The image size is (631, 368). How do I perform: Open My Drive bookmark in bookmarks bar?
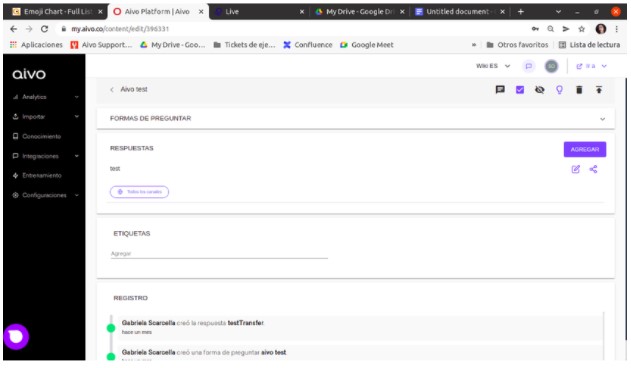point(172,45)
